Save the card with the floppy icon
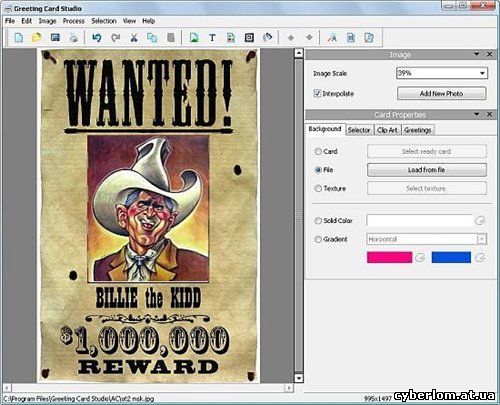The height and width of the screenshot is (405, 500). pos(55,37)
